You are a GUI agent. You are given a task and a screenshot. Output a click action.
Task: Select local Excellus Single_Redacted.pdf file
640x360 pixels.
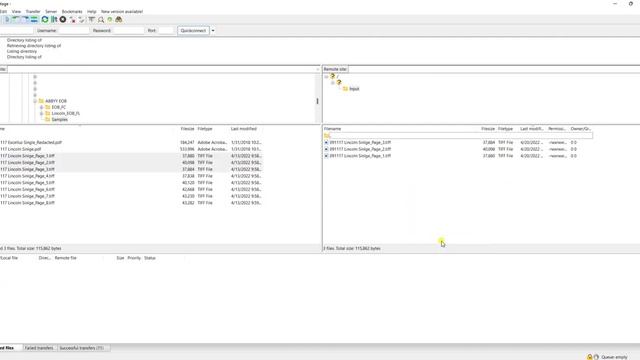[31, 142]
